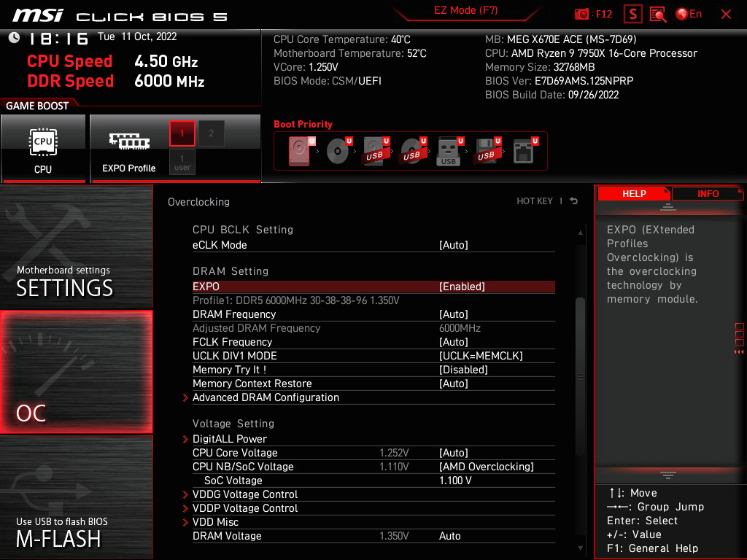Switch to the HELP tab
The height and width of the screenshot is (560, 747).
coord(634,194)
